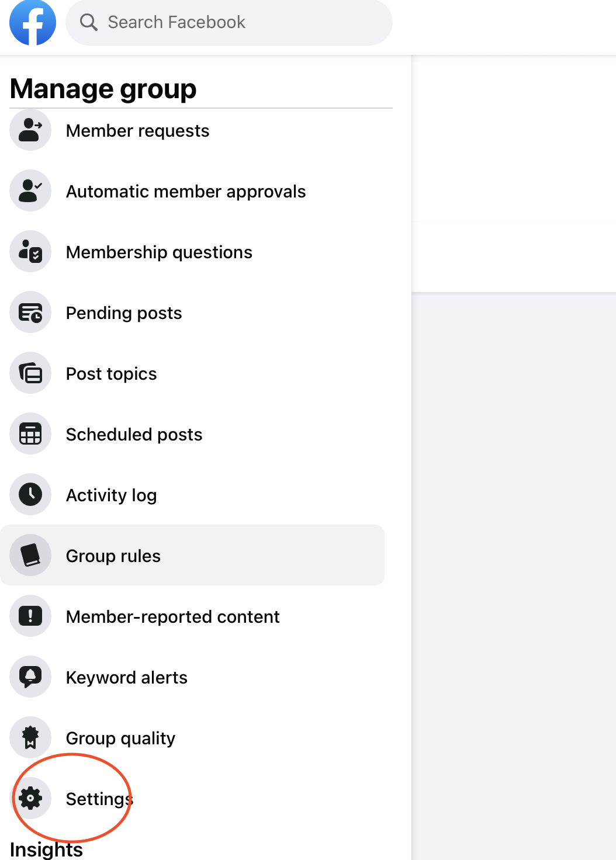The image size is (616, 860).
Task: Click the Post topics icon
Action: click(x=30, y=373)
